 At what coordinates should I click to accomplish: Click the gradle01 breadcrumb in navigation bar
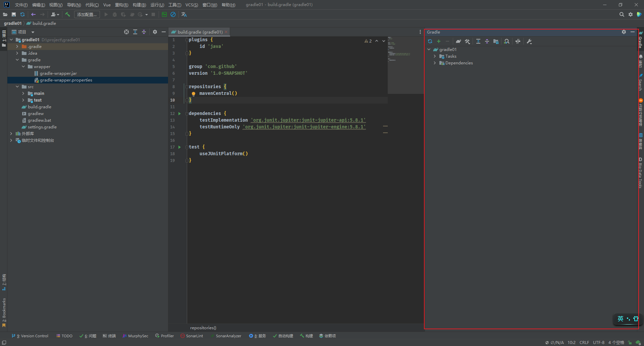pos(13,23)
